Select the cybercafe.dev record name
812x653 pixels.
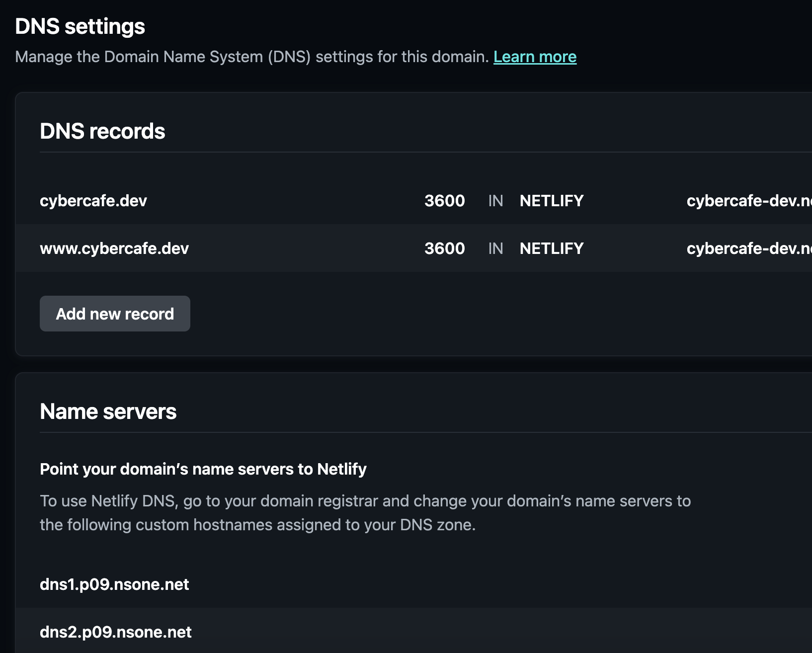93,201
